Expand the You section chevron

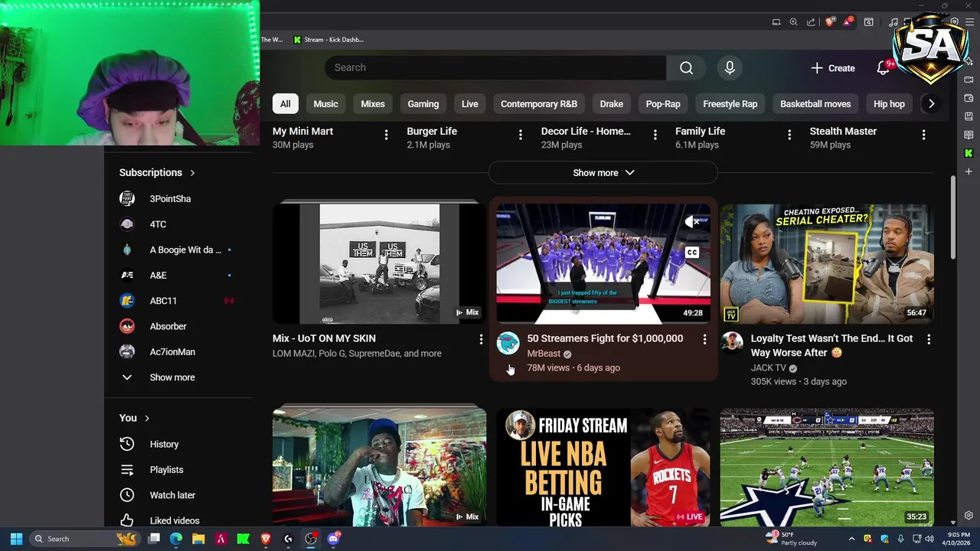[x=147, y=418]
